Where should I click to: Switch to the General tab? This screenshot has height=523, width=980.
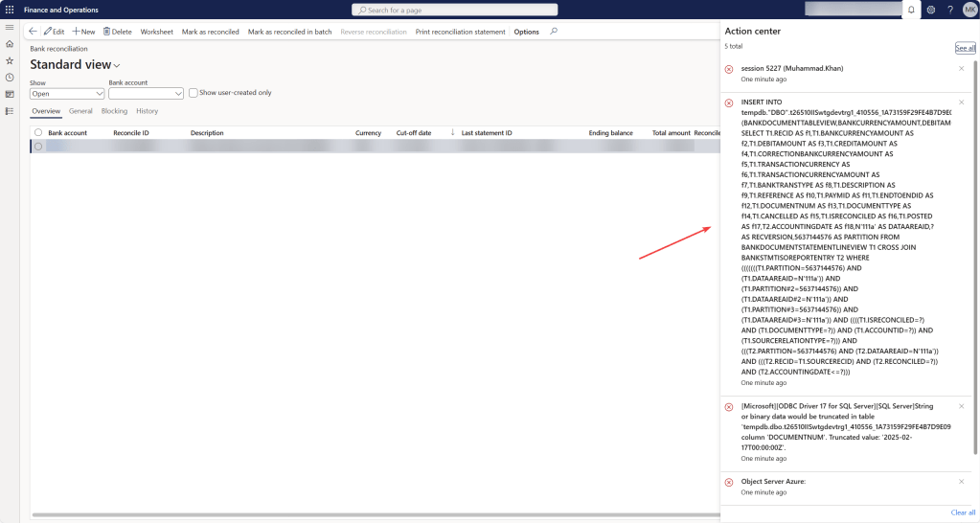[x=80, y=111]
